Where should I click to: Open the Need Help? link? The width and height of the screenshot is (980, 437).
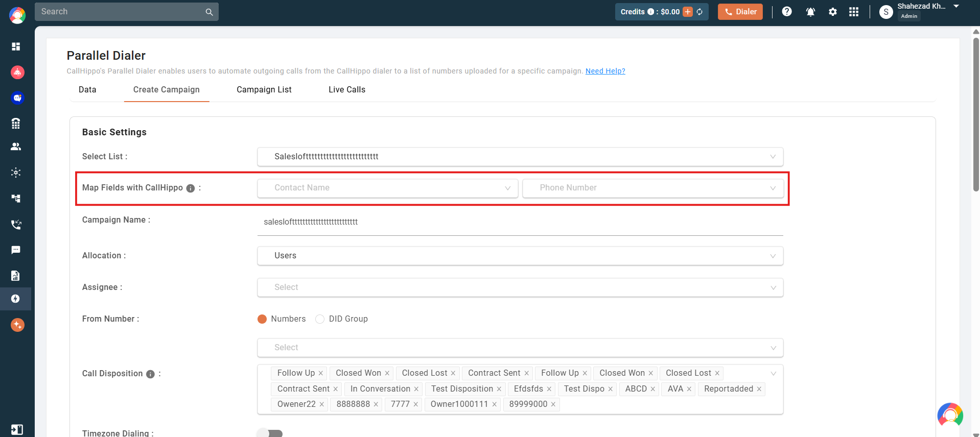tap(605, 71)
